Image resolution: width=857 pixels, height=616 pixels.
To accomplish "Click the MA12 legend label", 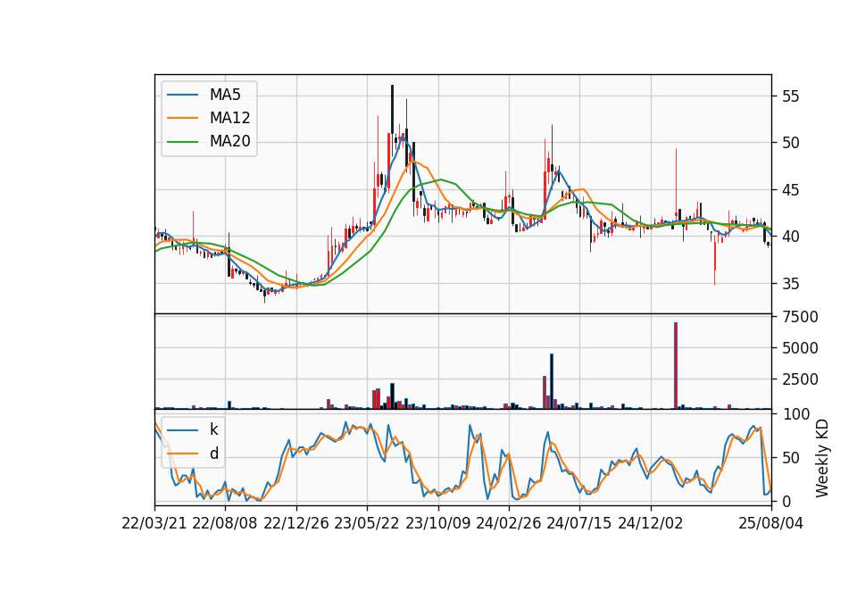I will pos(229,118).
